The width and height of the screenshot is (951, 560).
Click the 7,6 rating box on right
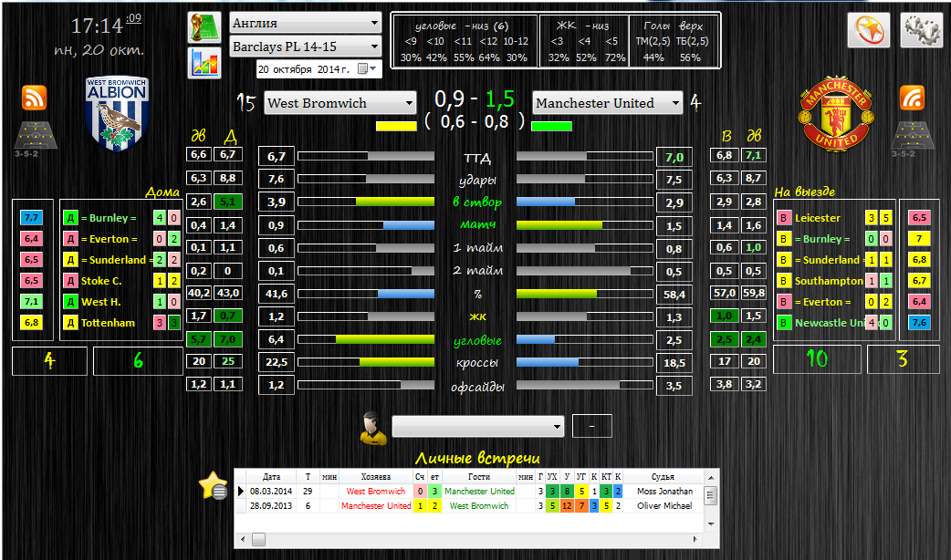(919, 323)
